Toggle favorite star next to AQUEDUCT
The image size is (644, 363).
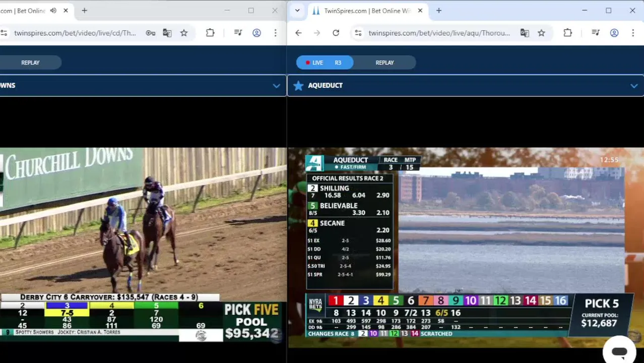[298, 86]
